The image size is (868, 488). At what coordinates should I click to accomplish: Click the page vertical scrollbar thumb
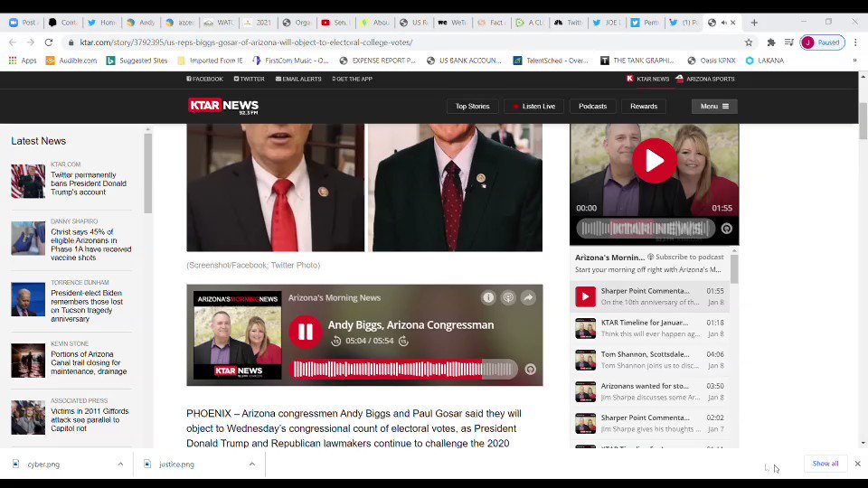point(863,120)
